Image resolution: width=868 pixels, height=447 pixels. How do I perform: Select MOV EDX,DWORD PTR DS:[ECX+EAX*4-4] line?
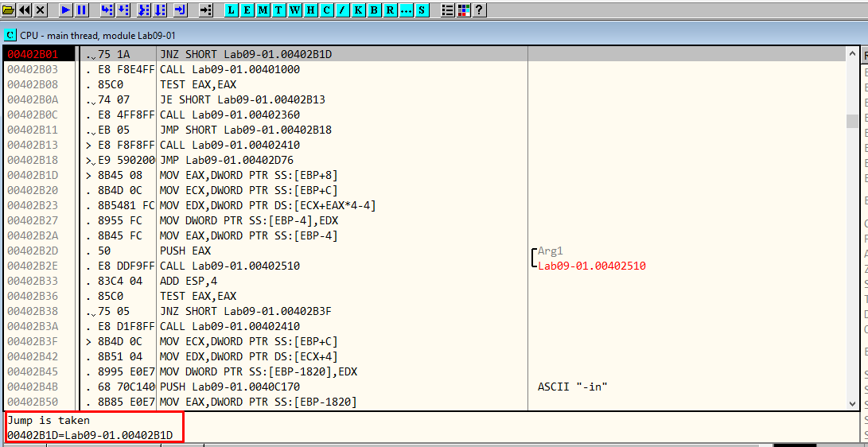pos(268,205)
